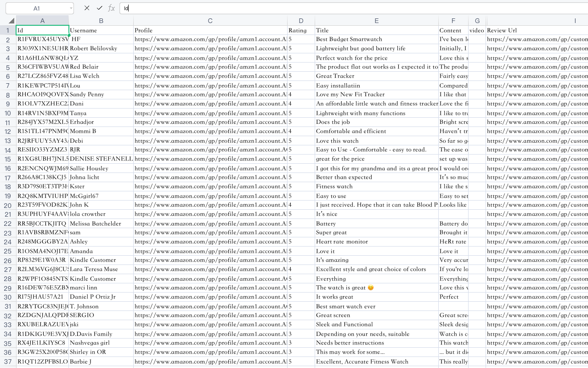Click the select-all corner triangle
The image size is (588, 368).
[11, 21]
